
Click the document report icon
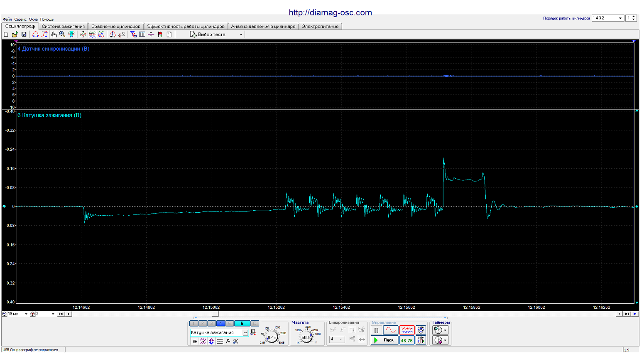pyautogui.click(x=169, y=34)
